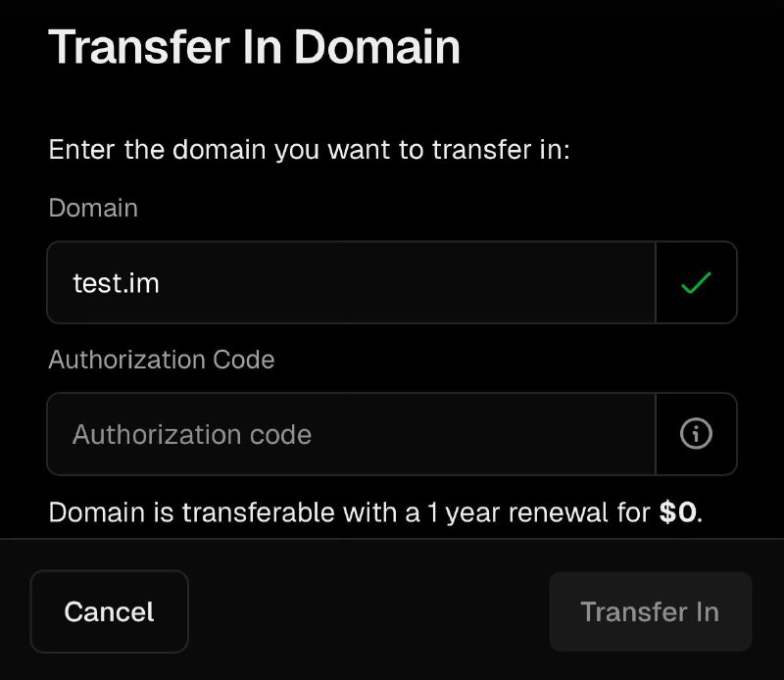Click the bold "$0" renewal price
784x680 pixels.
click(x=678, y=512)
